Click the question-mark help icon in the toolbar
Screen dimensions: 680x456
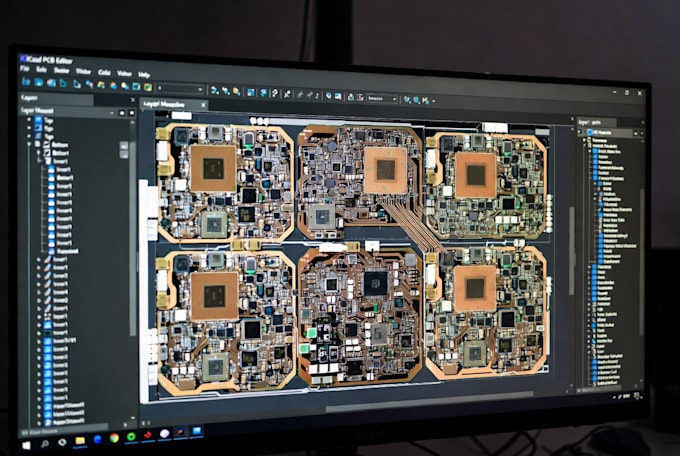[274, 93]
